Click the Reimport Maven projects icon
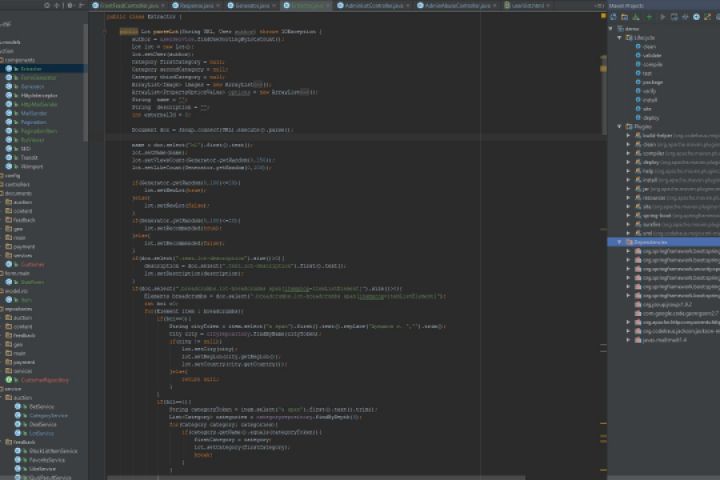The image size is (720, 480). click(x=613, y=17)
